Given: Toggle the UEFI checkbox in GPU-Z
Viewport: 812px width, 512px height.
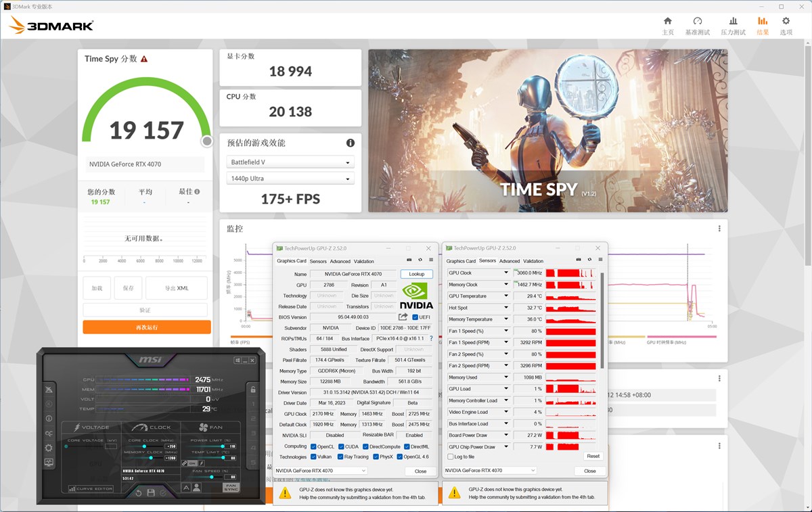Looking at the screenshot, I should click(415, 317).
